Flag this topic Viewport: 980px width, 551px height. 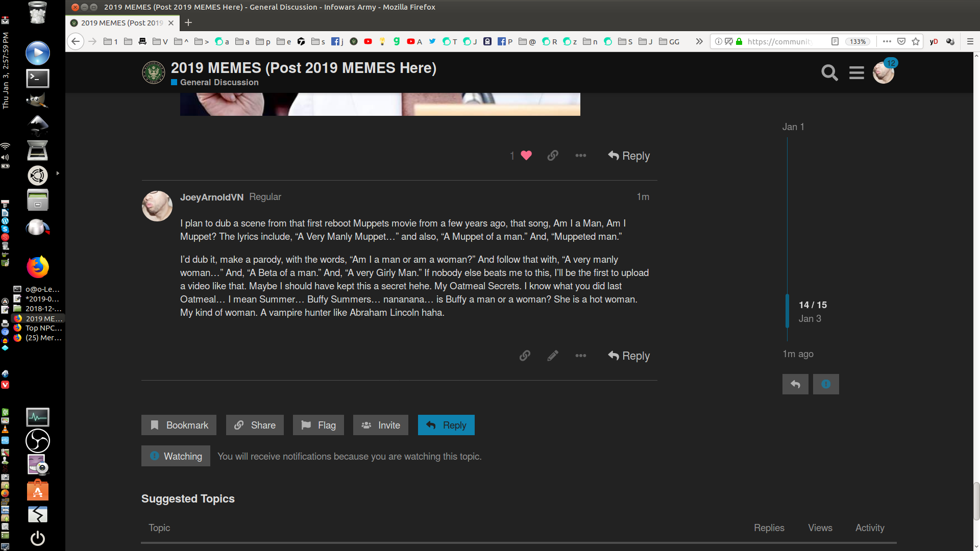(x=318, y=425)
